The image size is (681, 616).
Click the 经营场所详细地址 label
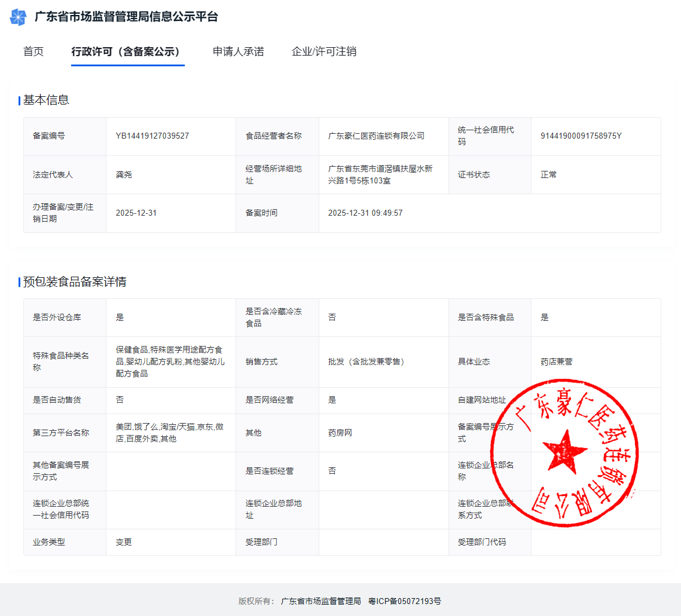(x=274, y=174)
